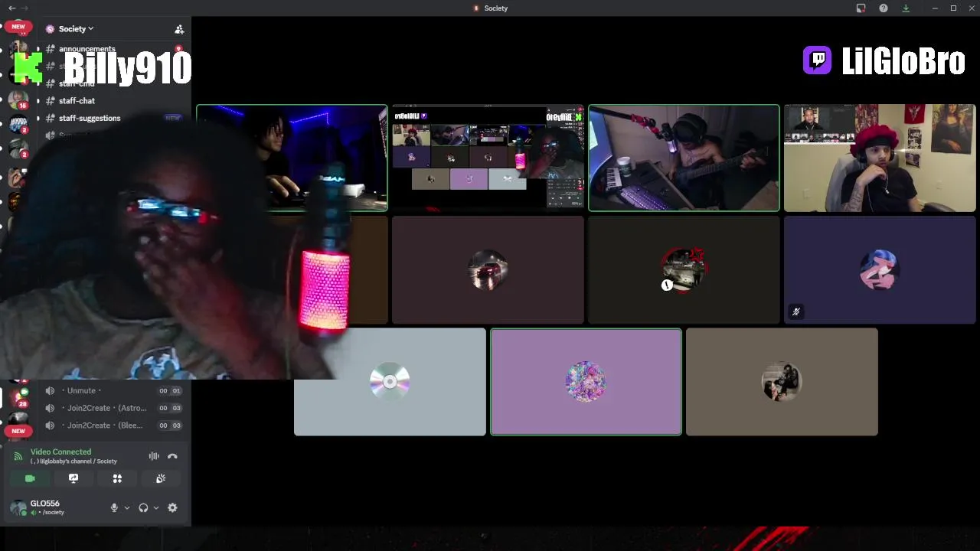The height and width of the screenshot is (551, 980).
Task: Select the red-beanie streamer video tile
Action: [880, 158]
